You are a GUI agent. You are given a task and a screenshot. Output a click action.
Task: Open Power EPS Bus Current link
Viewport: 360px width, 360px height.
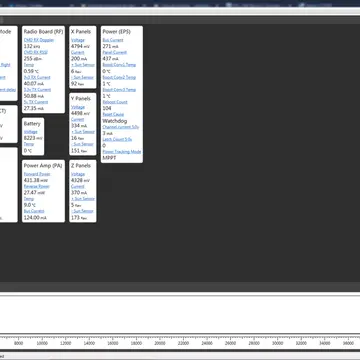[113, 40]
